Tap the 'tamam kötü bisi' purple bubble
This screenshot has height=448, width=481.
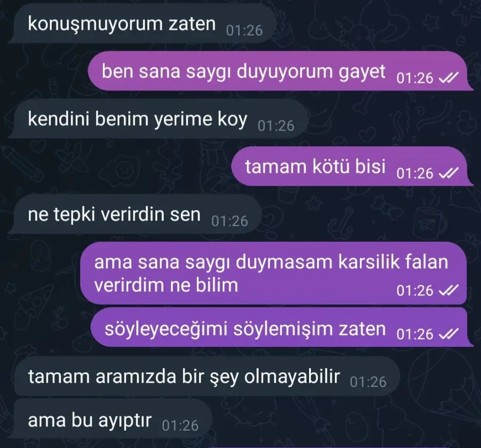pyautogui.click(x=351, y=166)
